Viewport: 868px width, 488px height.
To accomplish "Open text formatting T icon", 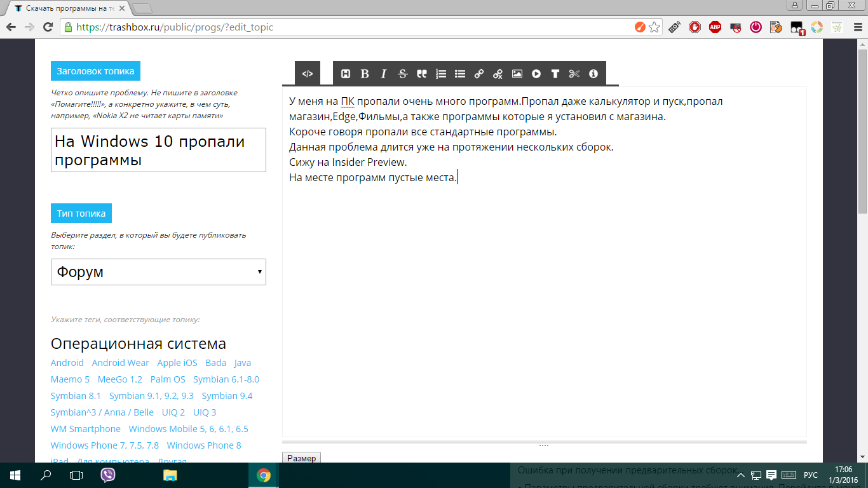I will [x=555, y=74].
